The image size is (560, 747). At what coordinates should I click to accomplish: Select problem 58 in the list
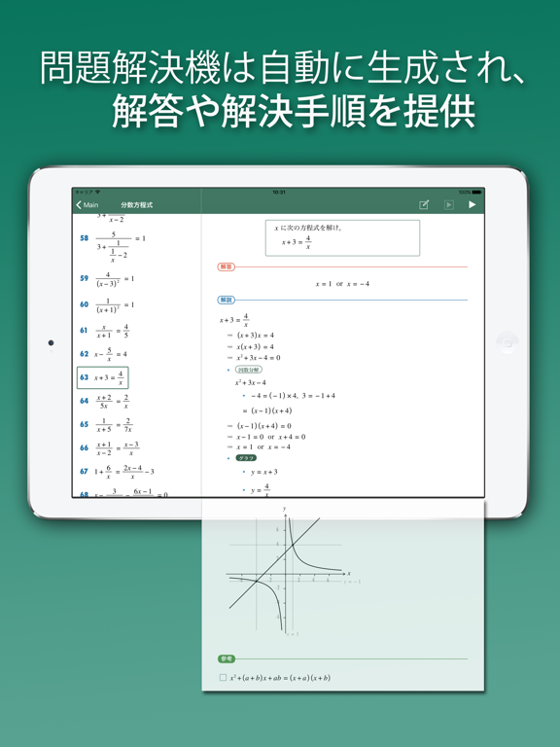pos(113,247)
